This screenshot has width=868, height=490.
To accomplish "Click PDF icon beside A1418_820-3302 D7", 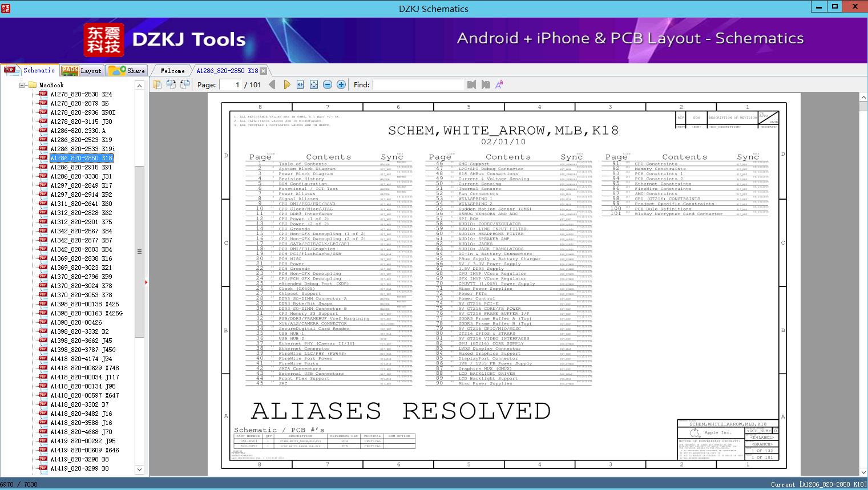I will pos(43,404).
